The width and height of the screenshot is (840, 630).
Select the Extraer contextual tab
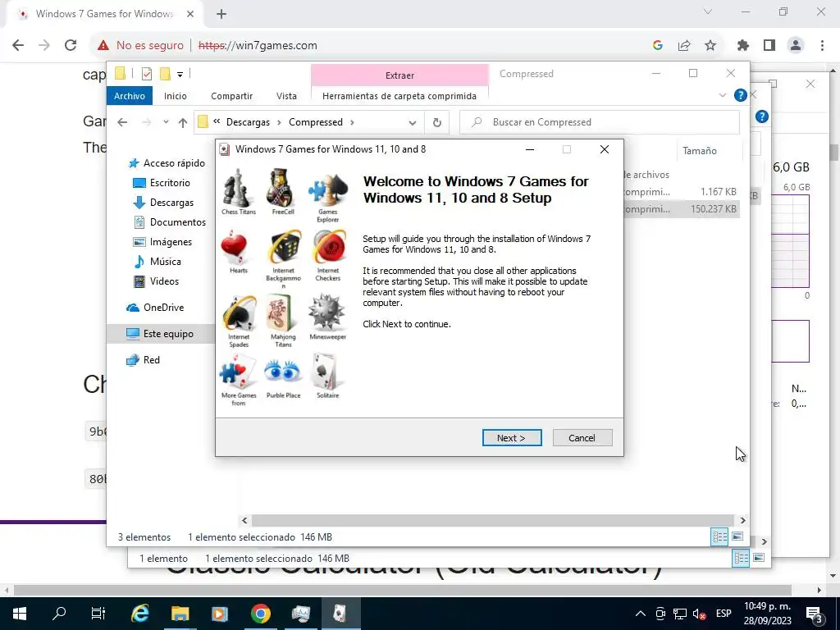coord(399,75)
